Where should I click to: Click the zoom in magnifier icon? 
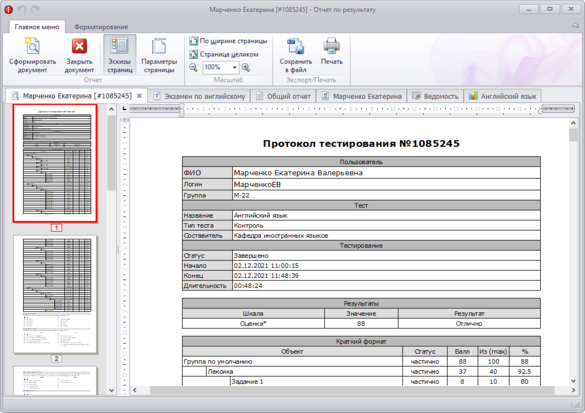pyautogui.click(x=246, y=68)
